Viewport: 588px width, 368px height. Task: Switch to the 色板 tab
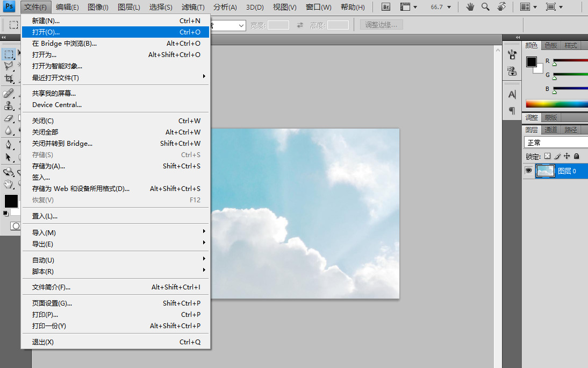click(551, 45)
